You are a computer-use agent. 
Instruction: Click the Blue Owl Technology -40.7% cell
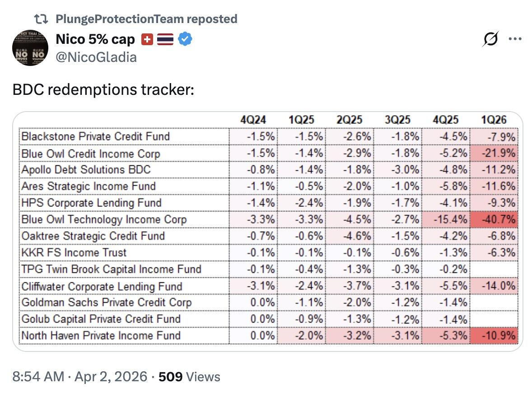click(494, 220)
